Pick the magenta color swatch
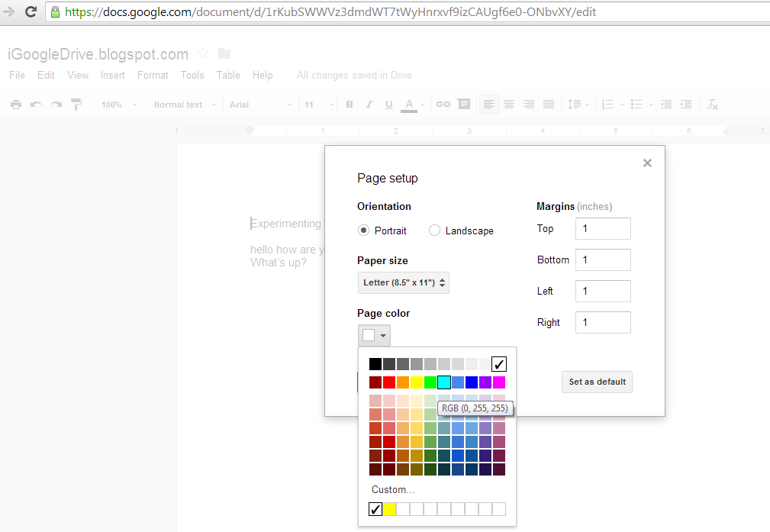This screenshot has height=532, width=770. pyautogui.click(x=499, y=382)
